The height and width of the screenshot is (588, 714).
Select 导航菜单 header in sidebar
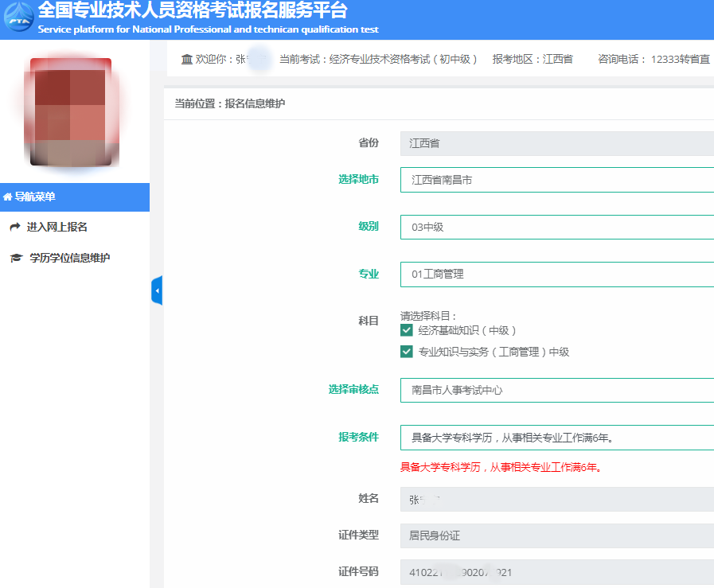point(75,197)
